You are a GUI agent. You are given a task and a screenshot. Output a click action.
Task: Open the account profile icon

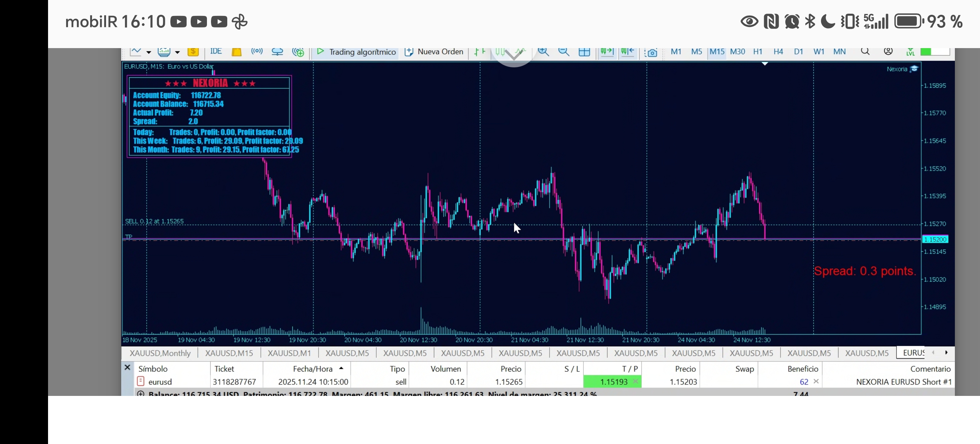[x=888, y=51]
